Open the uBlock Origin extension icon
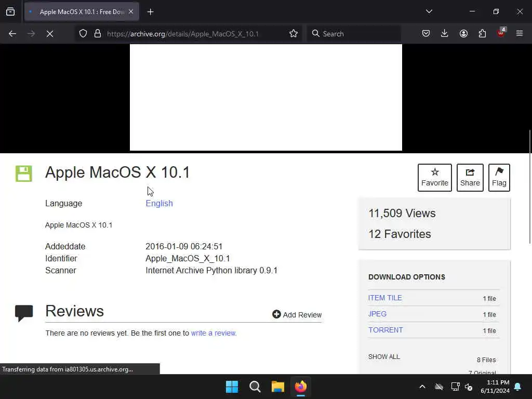532x399 pixels. click(x=501, y=33)
